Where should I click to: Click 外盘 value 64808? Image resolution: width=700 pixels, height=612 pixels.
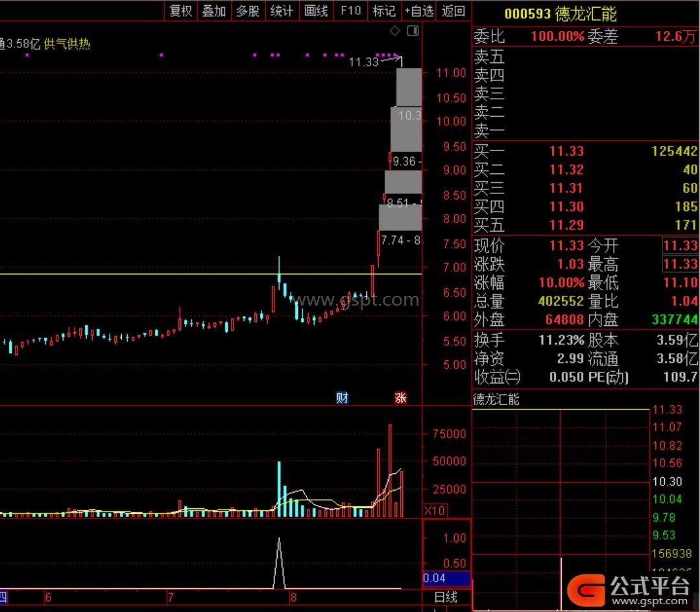[564, 319]
